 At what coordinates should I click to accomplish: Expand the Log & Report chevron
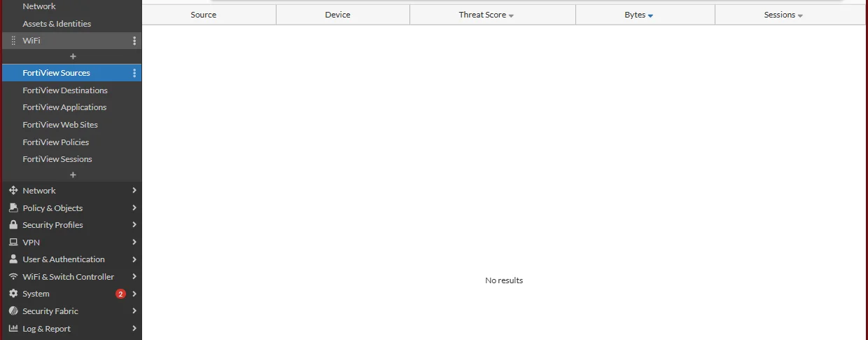pyautogui.click(x=134, y=328)
